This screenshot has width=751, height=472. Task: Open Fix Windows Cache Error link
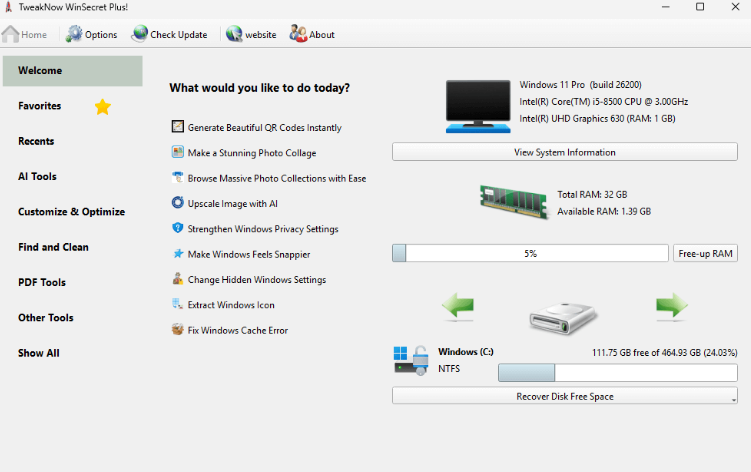[238, 330]
